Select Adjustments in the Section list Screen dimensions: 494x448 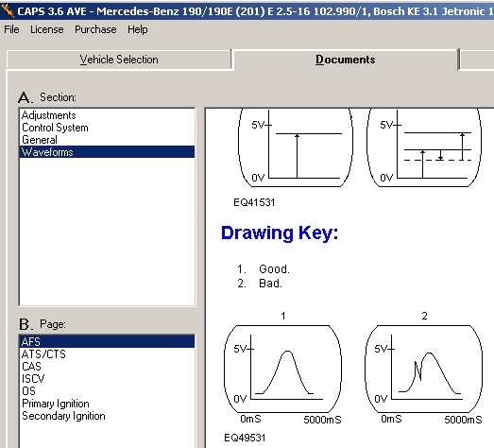click(107, 115)
